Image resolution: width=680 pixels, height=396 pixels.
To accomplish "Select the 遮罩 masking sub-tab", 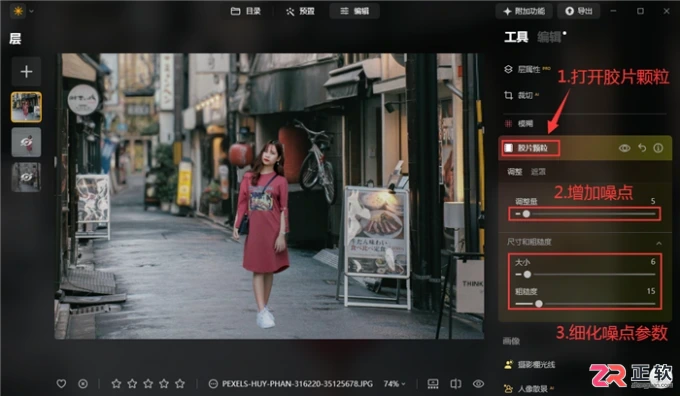I will (538, 172).
